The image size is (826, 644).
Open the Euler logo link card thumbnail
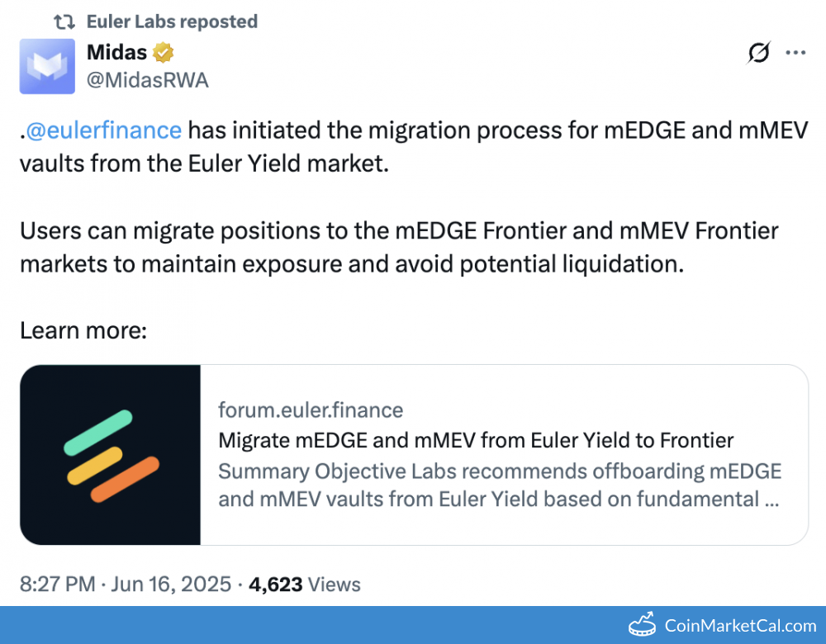click(x=111, y=455)
